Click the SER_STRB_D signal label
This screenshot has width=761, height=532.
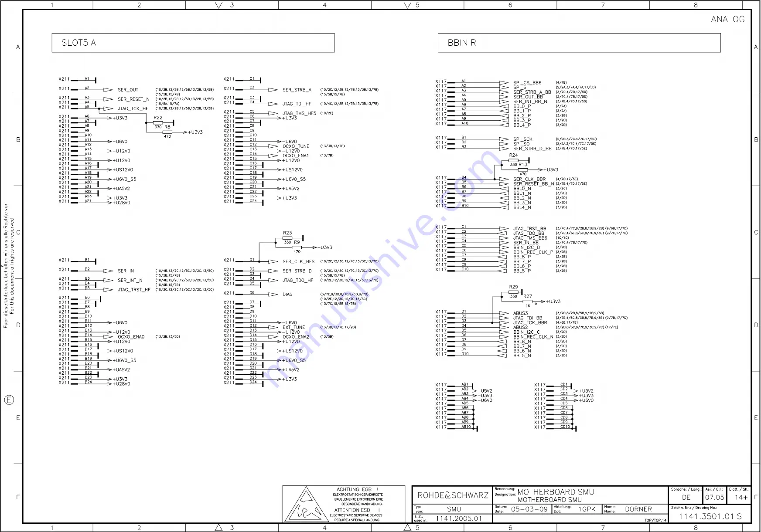297,271
